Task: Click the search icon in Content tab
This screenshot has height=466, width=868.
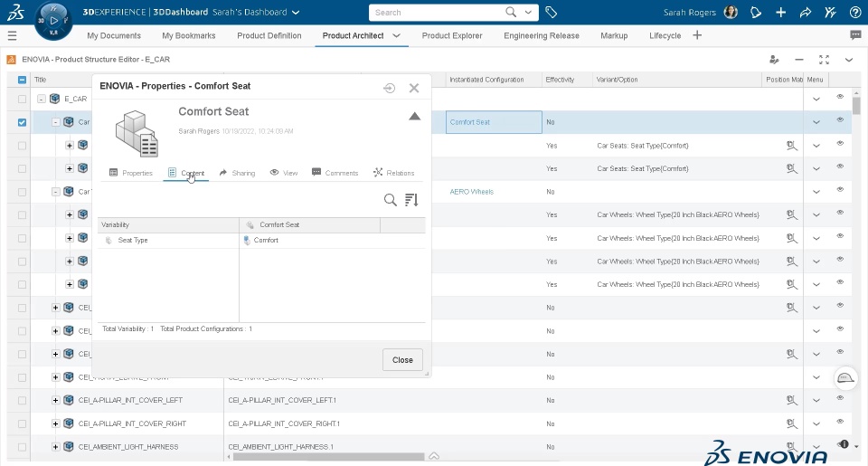Action: (x=391, y=200)
